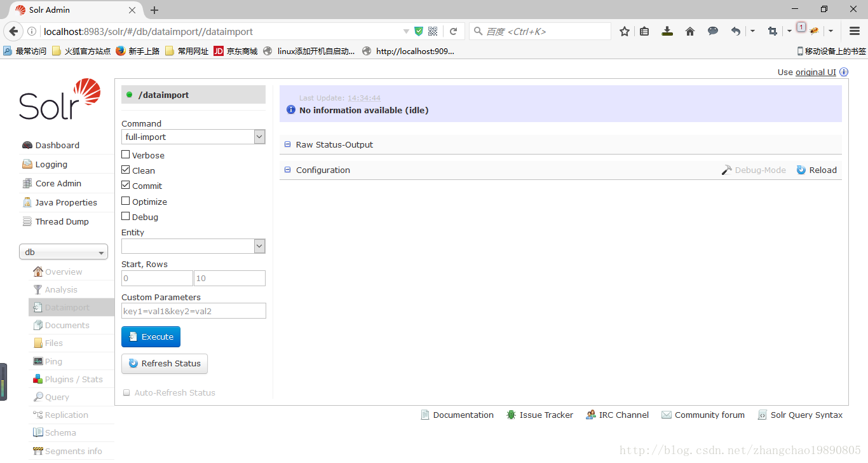Open the 新手上路 bookmark
This screenshot has width=868, height=463.
click(137, 51)
